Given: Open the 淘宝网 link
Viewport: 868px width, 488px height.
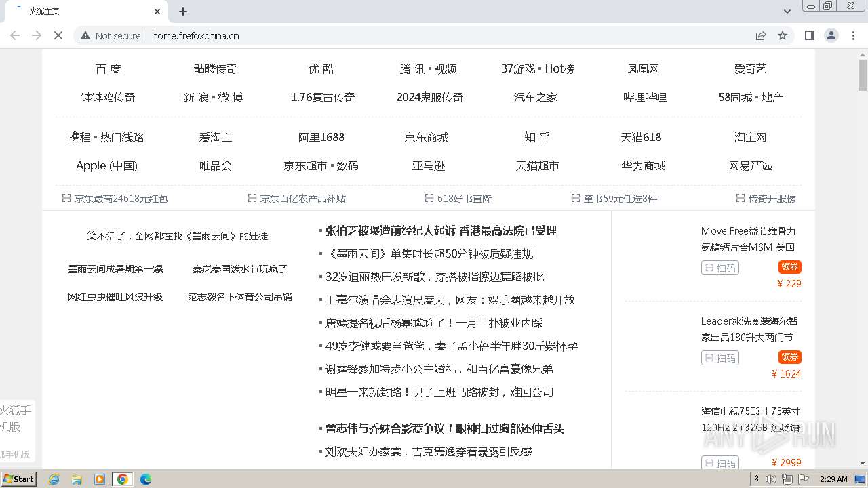Looking at the screenshot, I should (750, 138).
